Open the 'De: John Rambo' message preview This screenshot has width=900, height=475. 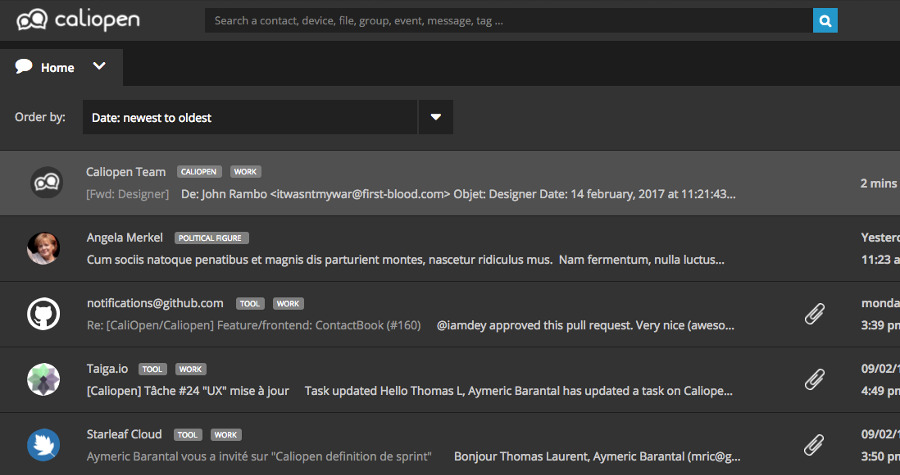[458, 194]
